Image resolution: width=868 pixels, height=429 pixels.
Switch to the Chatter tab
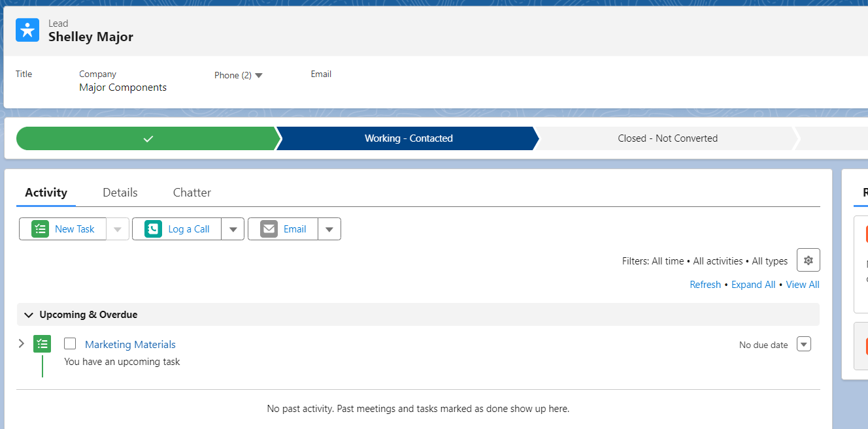pos(192,193)
